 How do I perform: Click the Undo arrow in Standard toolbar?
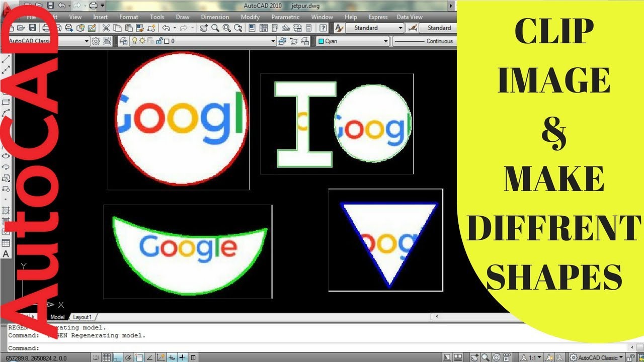click(166, 28)
